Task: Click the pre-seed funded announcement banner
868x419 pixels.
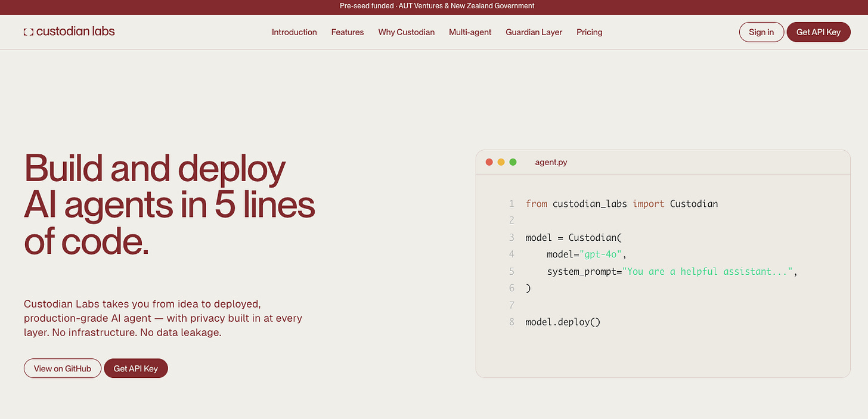Action: coord(434,6)
